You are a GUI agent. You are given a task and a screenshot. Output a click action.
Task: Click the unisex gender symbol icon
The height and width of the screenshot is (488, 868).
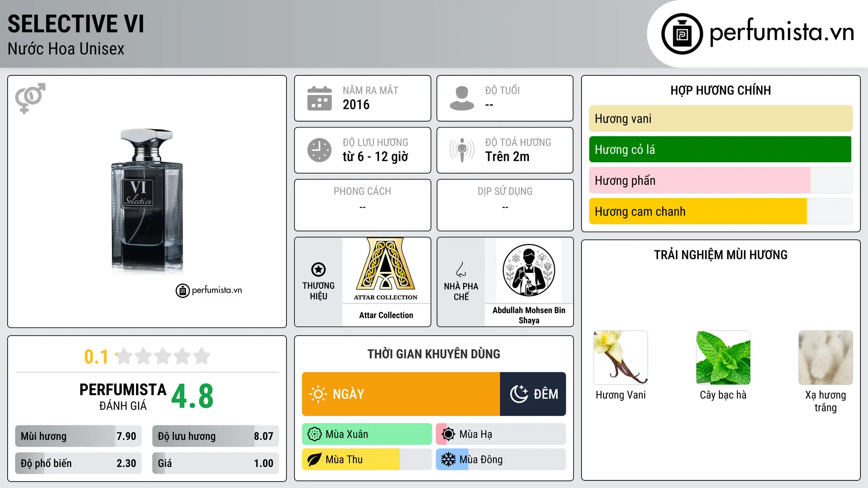pos(30,98)
